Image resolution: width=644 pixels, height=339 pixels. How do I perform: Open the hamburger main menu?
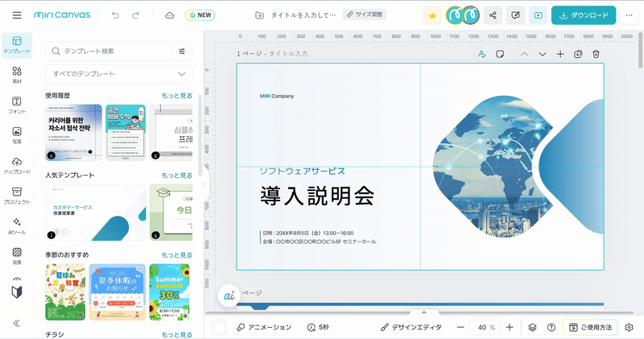click(17, 15)
